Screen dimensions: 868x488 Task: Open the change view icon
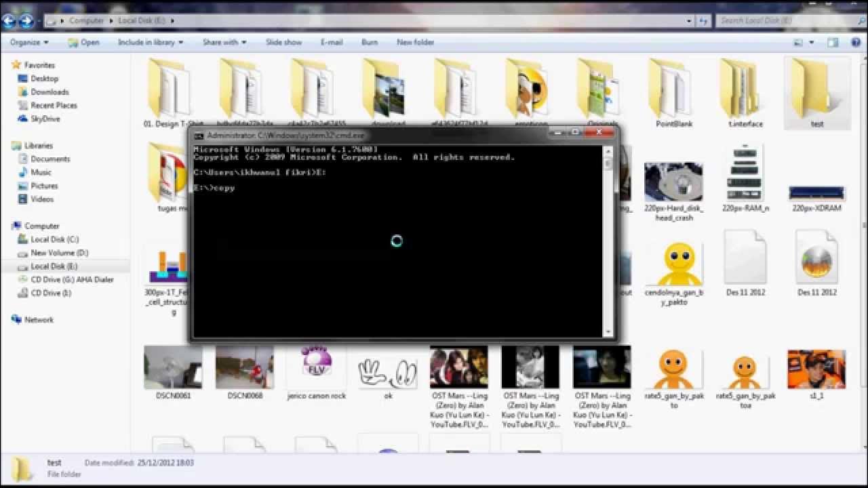pos(797,42)
